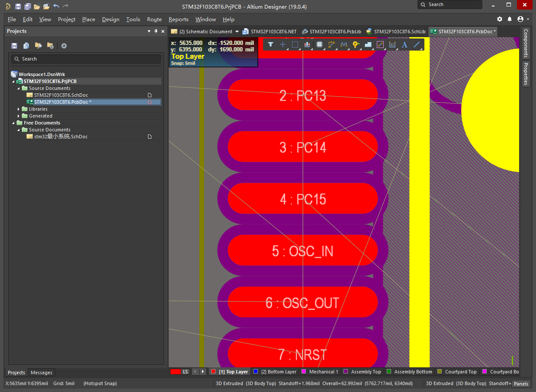Expand the Generated folder

(19, 116)
